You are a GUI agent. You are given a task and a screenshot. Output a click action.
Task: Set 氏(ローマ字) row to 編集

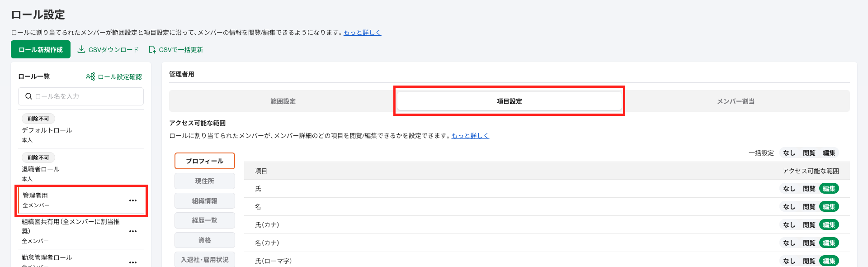click(829, 261)
